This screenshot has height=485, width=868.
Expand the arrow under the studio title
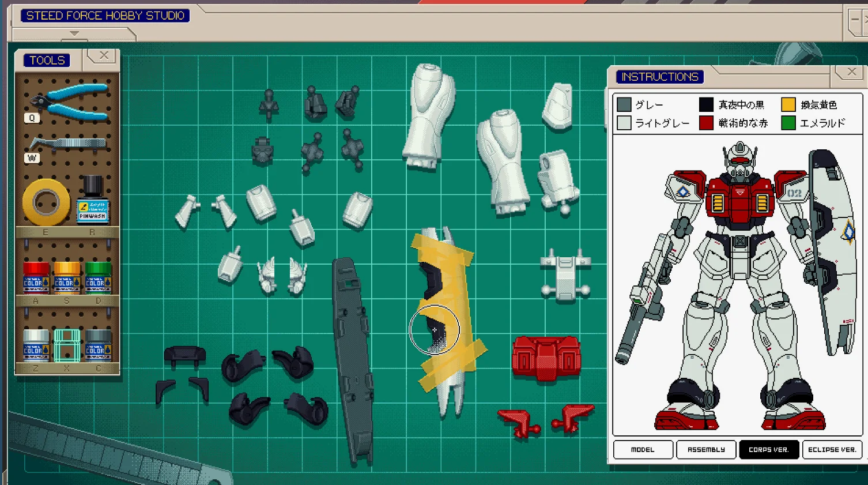coord(74,33)
